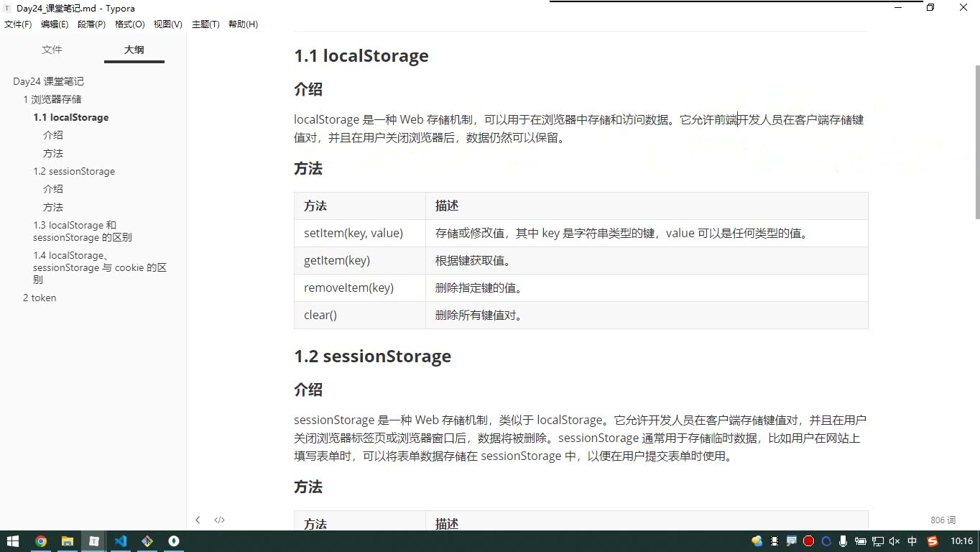Click the red stop-recording tray icon
Viewport: 980px width, 552px height.
click(x=808, y=541)
